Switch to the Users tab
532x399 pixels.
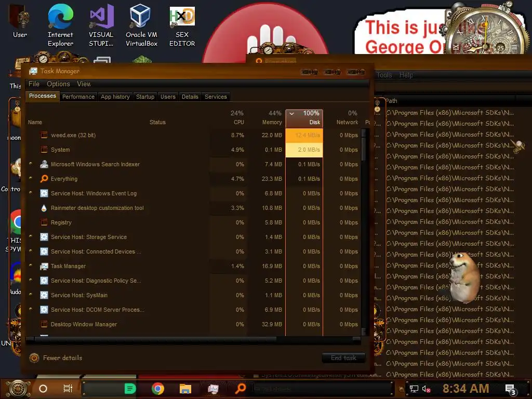click(x=168, y=97)
